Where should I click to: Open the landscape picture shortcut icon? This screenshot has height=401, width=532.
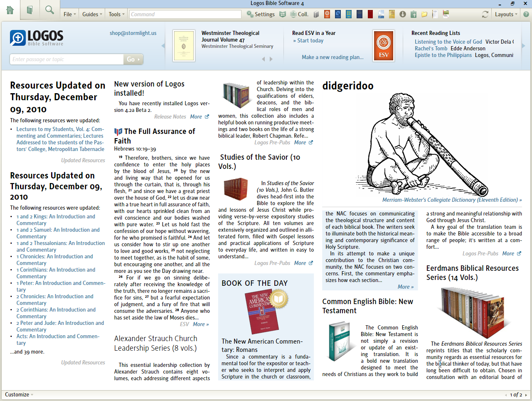[x=381, y=14]
